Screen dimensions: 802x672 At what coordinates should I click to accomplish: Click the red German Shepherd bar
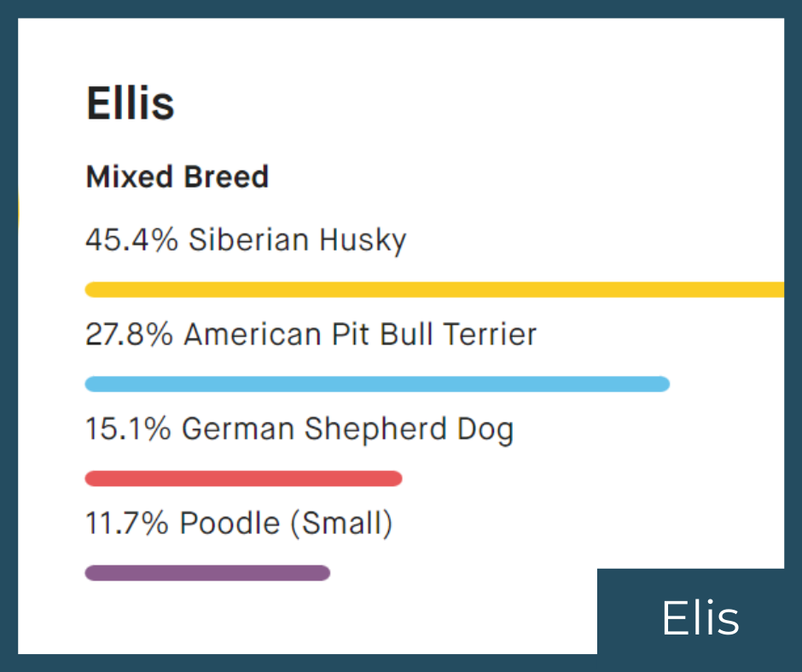[243, 478]
